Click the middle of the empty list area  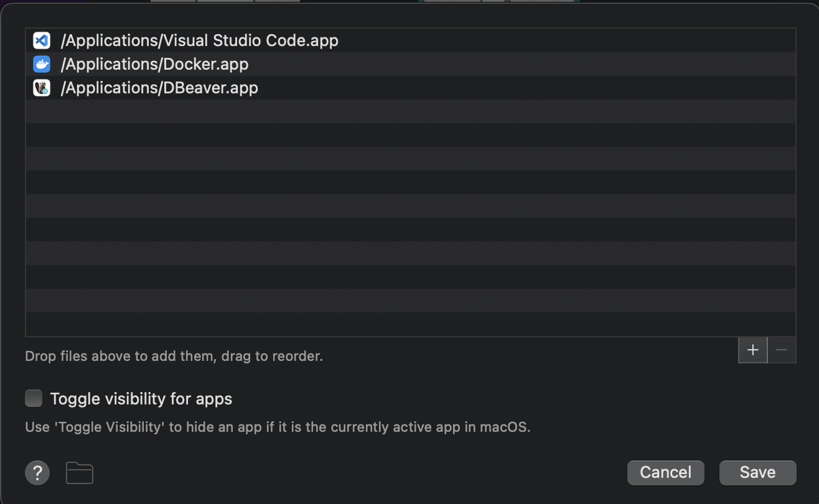[x=411, y=218]
